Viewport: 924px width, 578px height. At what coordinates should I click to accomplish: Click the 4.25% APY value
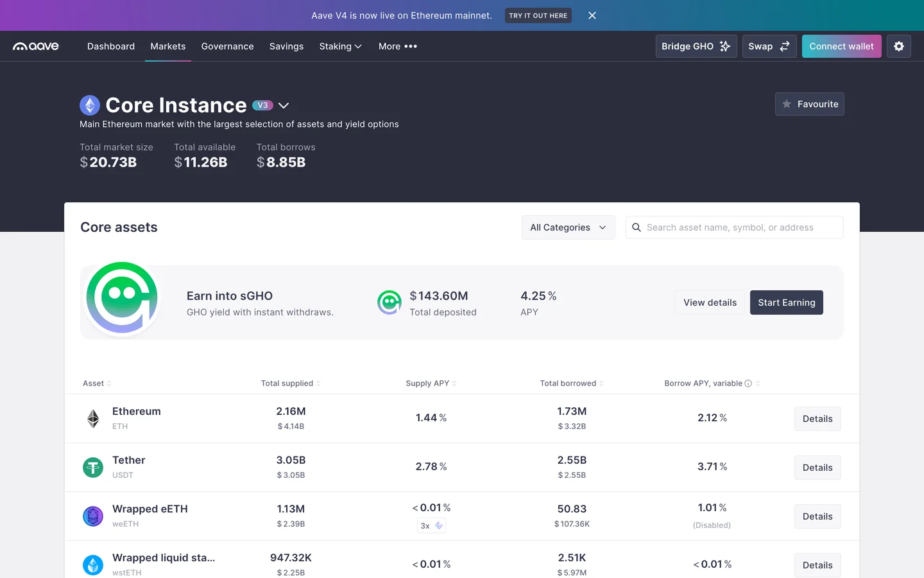[538, 296]
